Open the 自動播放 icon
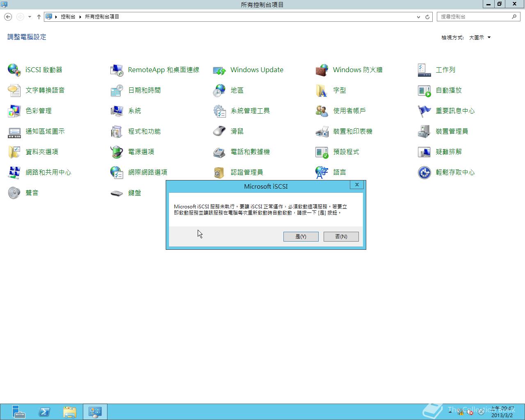 425,90
